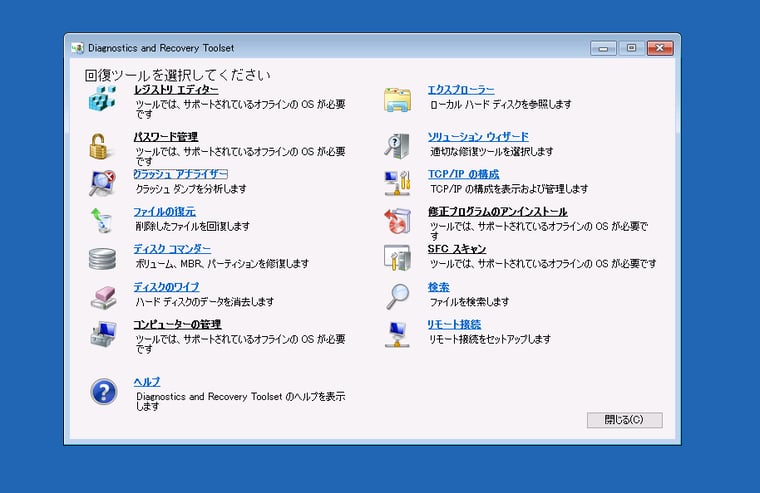Open the ヘルプ link
This screenshot has width=760, height=493.
(147, 382)
